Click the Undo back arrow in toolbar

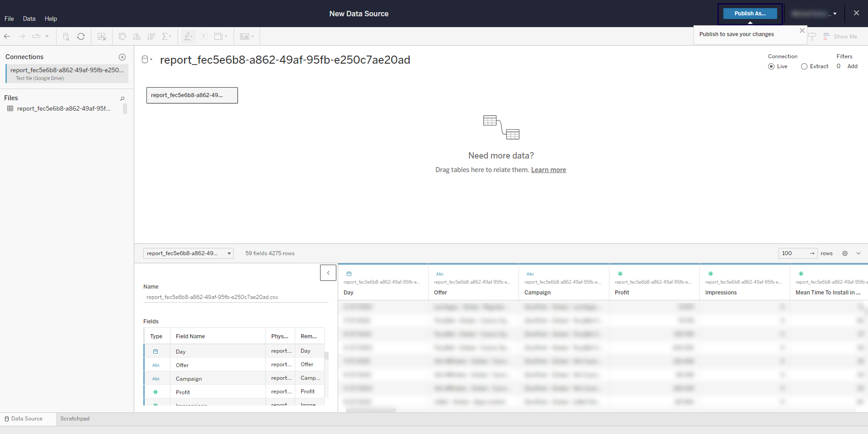pos(7,36)
